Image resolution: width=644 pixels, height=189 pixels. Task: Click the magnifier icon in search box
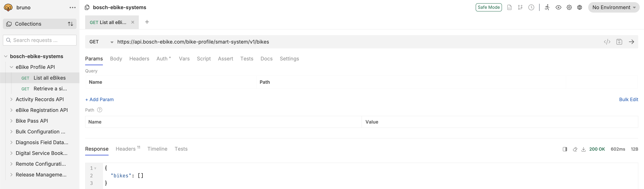pos(9,40)
